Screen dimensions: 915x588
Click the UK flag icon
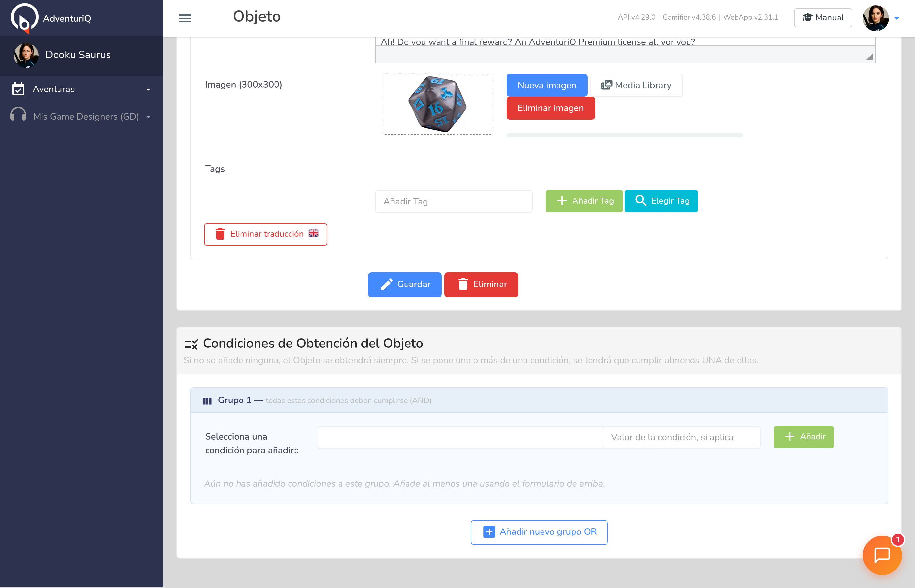[313, 233]
